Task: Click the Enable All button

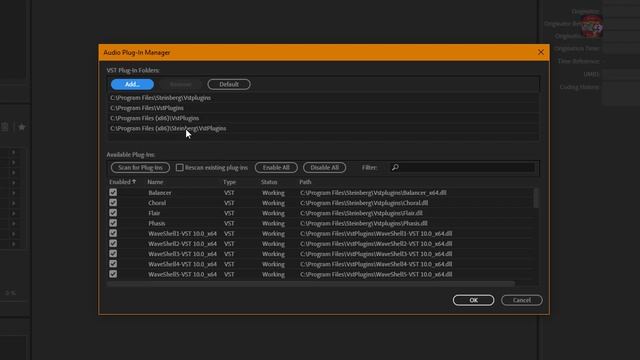Action: click(276, 167)
